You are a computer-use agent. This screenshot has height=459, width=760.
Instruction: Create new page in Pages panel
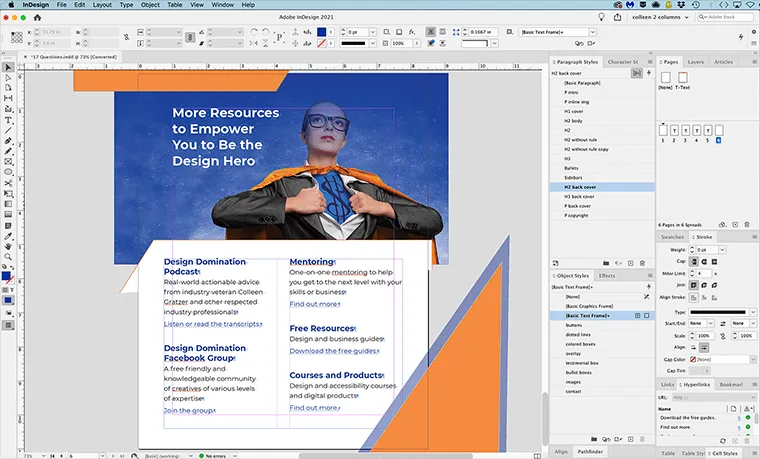pos(735,225)
